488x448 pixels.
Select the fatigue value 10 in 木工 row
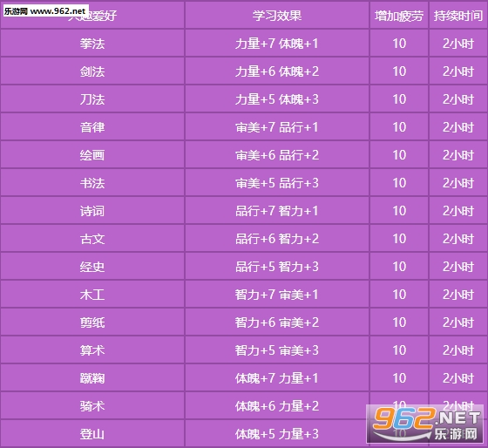pyautogui.click(x=399, y=295)
